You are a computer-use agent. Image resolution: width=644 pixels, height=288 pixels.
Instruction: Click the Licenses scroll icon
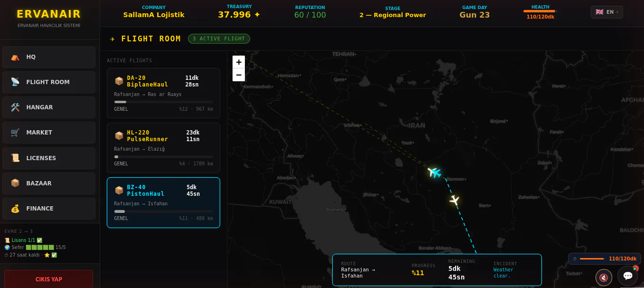pyautogui.click(x=15, y=158)
